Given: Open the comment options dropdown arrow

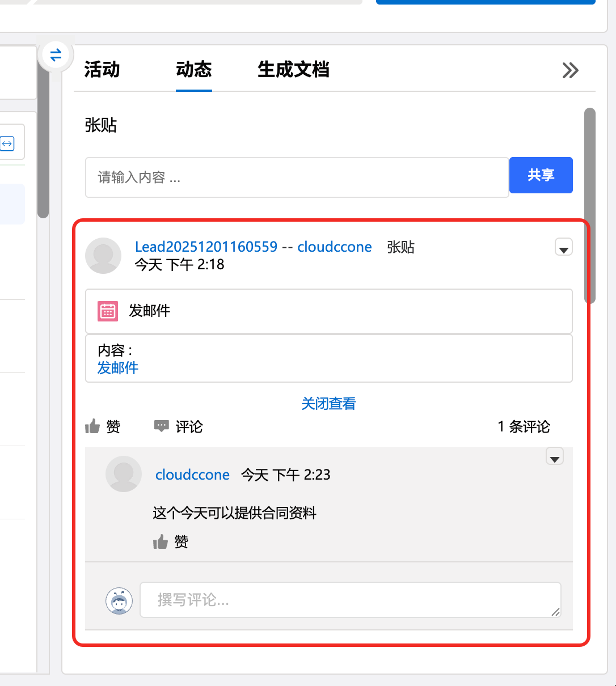Looking at the screenshot, I should 554,457.
